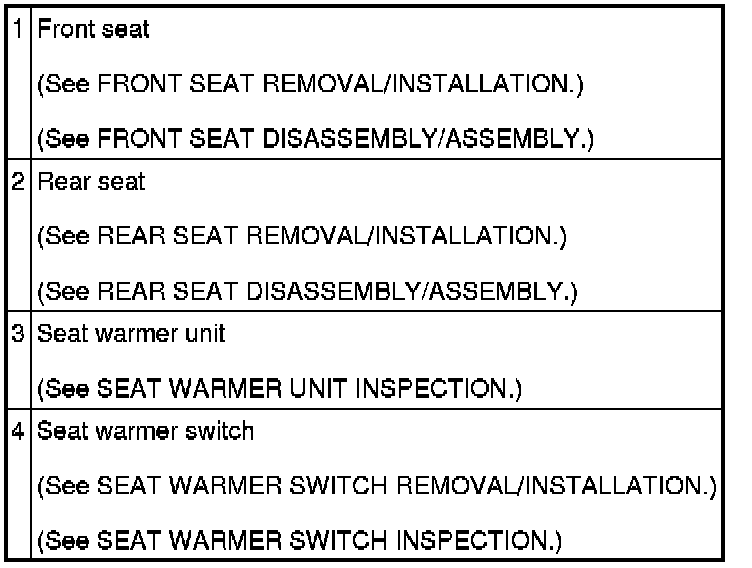Select the 'Rear seat' item label

pos(91,182)
